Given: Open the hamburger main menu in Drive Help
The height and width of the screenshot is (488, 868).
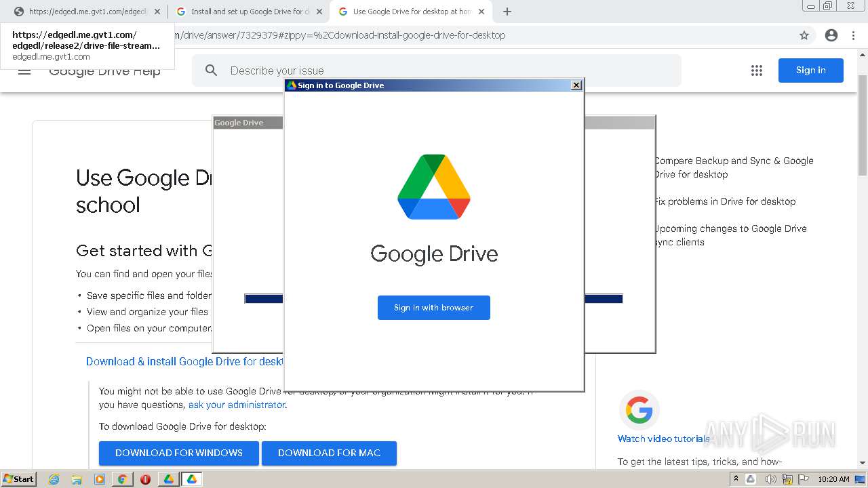Looking at the screenshot, I should pyautogui.click(x=24, y=70).
